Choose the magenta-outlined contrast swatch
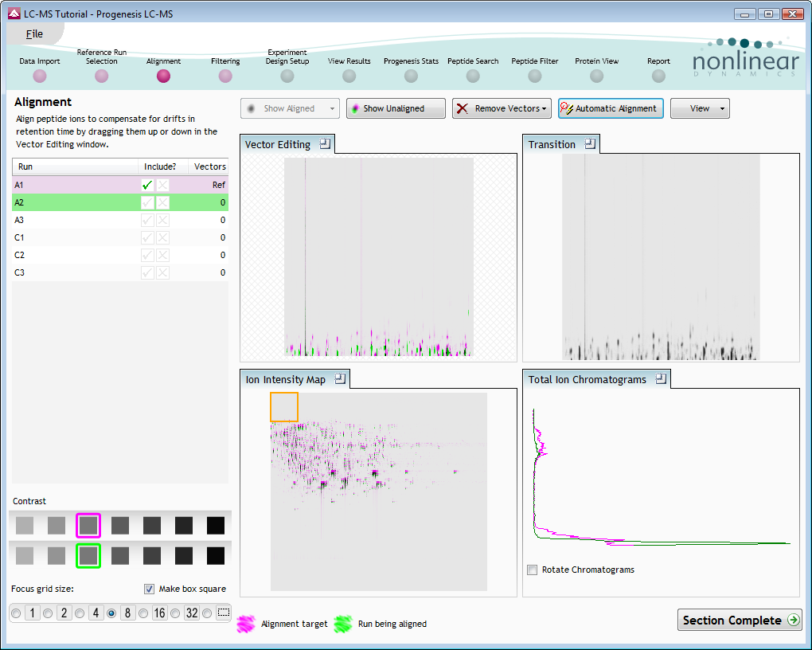 coord(88,525)
